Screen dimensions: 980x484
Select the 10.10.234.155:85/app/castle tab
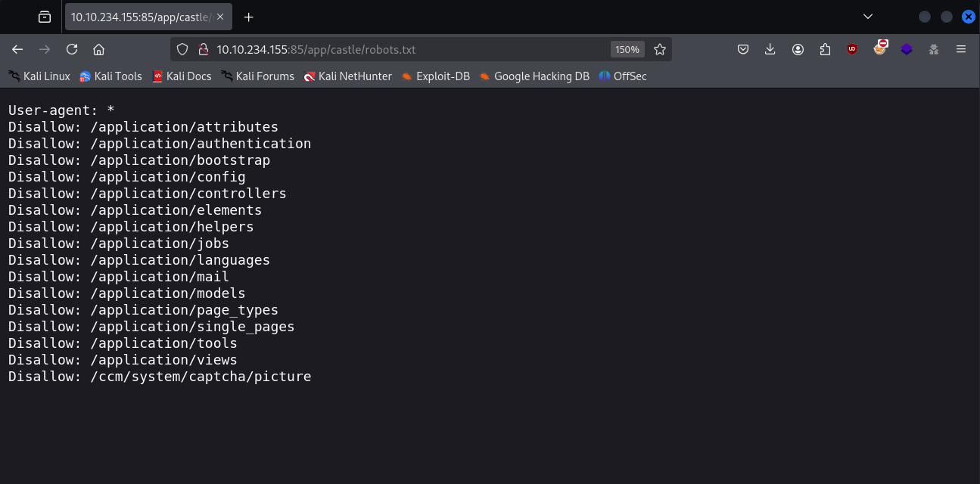[x=148, y=17]
